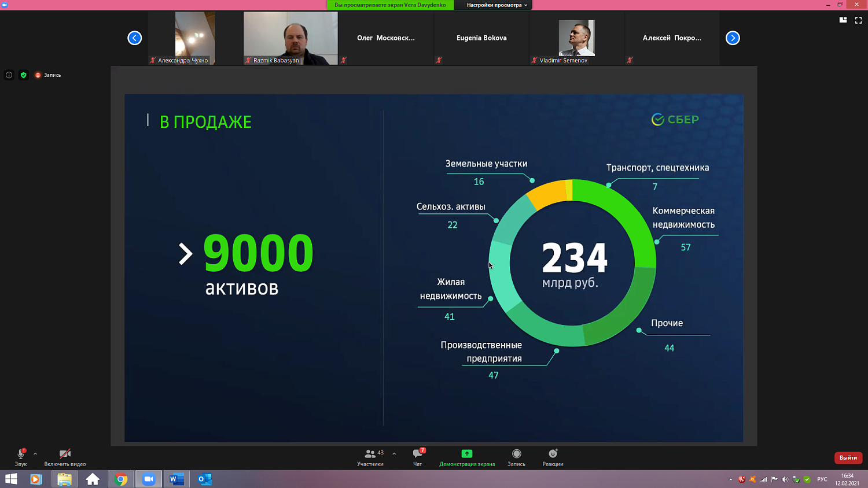Switch to Google Chrome in taskbar
The height and width of the screenshot is (488, 868).
click(x=121, y=479)
